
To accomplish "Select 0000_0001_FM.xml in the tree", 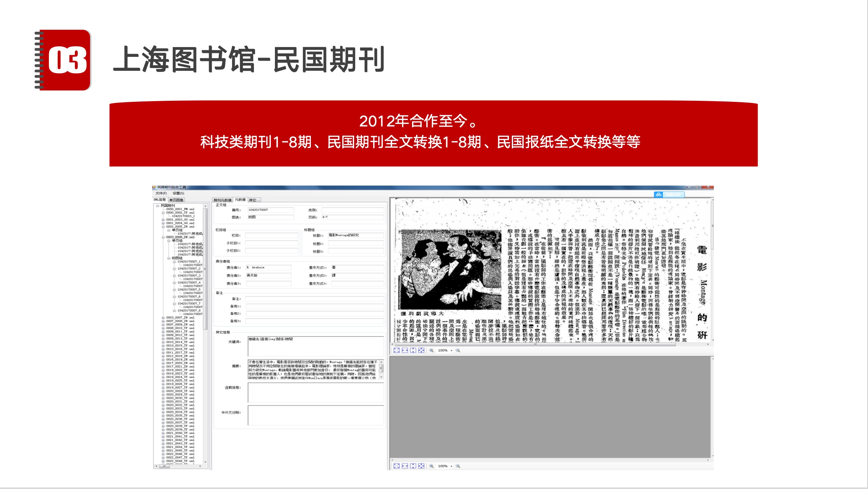I will pyautogui.click(x=180, y=209).
